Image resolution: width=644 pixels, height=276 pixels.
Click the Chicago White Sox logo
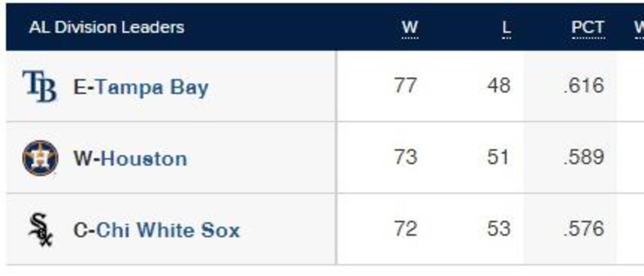(40, 229)
